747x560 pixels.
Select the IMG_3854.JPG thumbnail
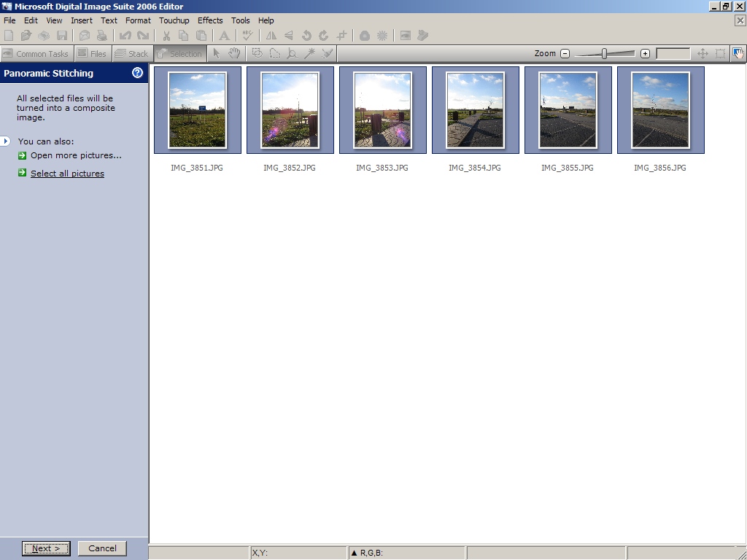[x=475, y=110]
